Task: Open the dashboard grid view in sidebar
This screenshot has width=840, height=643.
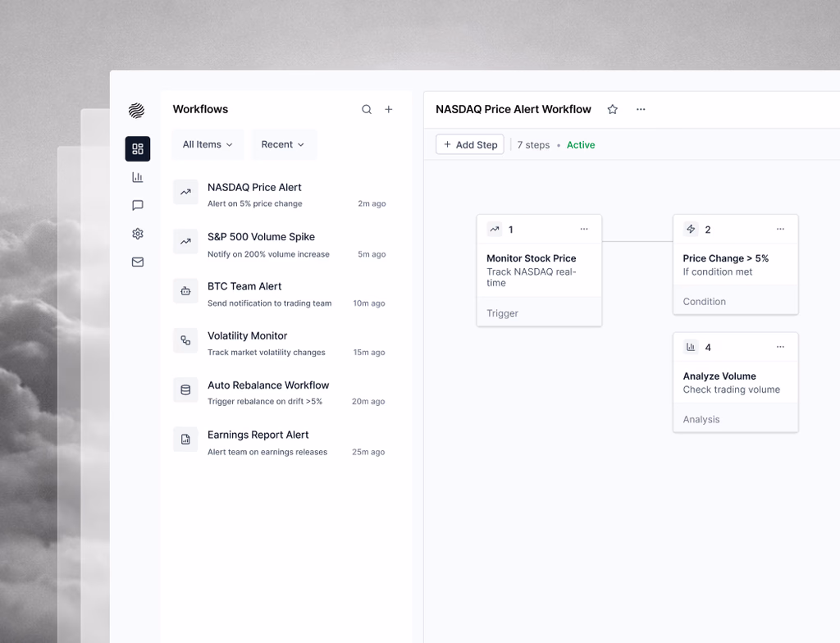Action: 137,148
